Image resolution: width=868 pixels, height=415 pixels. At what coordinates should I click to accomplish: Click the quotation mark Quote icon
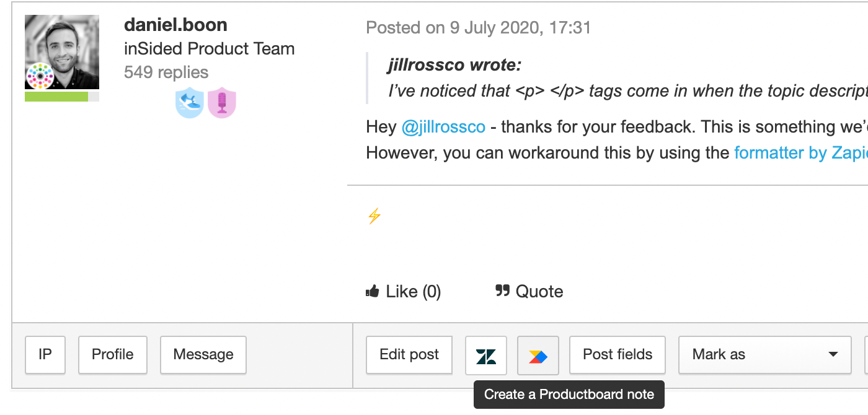point(503,290)
